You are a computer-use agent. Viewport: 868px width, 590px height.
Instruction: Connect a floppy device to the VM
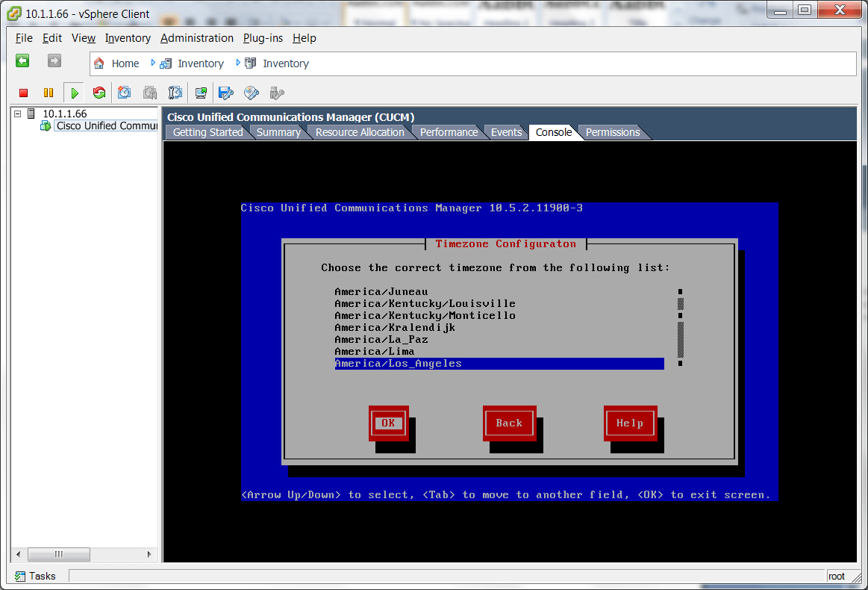(x=226, y=93)
